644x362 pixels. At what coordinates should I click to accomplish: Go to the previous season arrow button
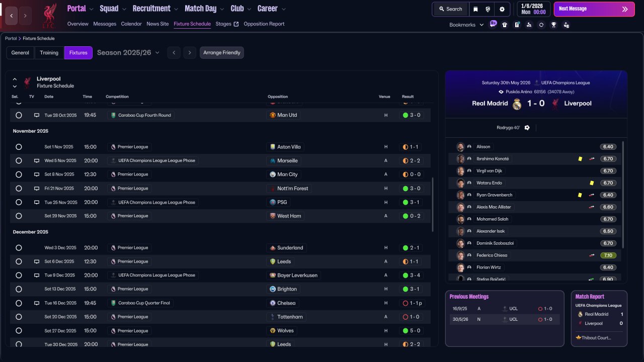point(174,53)
